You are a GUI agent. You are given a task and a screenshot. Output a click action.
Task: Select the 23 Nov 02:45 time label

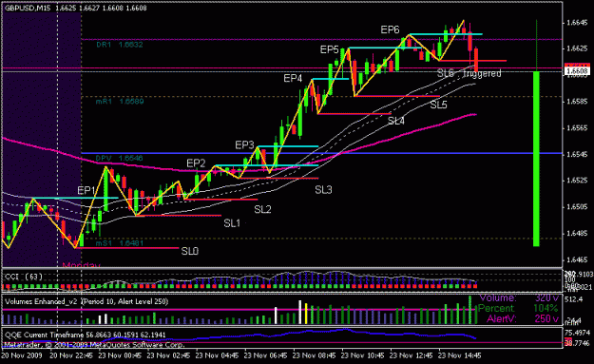tap(168, 355)
